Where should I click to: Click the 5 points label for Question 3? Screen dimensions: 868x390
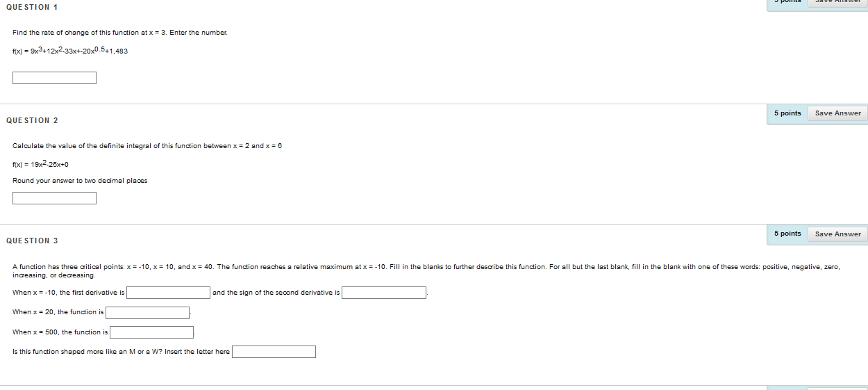coord(787,234)
